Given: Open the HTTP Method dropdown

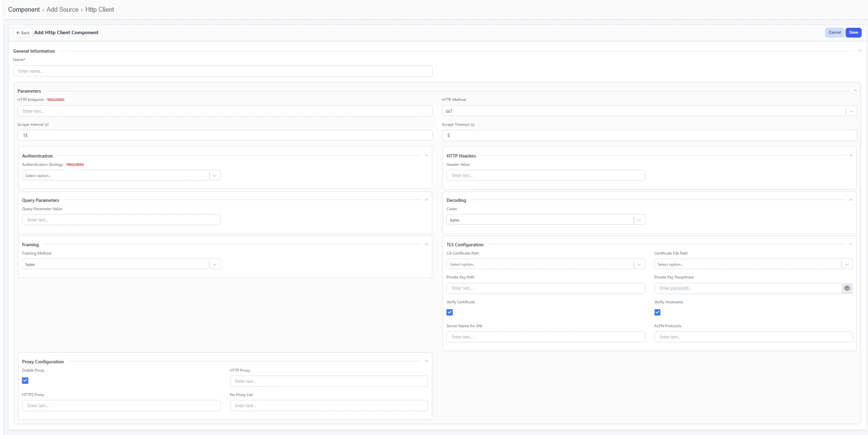Looking at the screenshot, I should (649, 111).
